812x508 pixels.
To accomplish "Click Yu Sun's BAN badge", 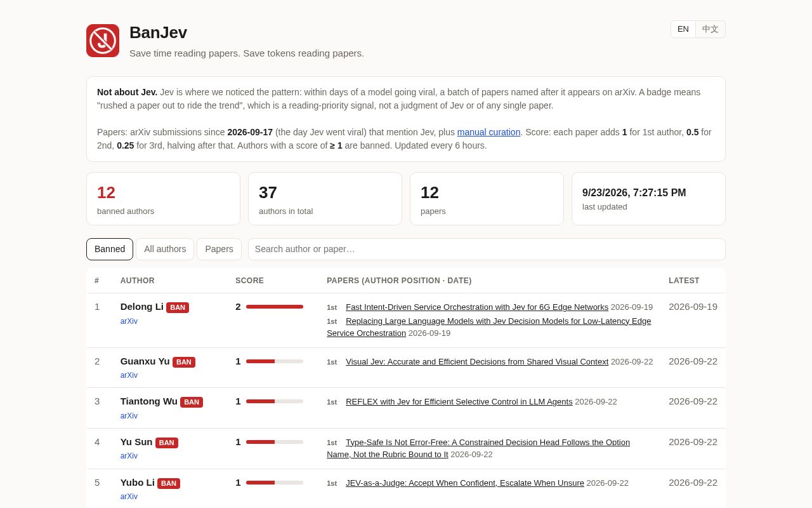I will click(x=167, y=443).
